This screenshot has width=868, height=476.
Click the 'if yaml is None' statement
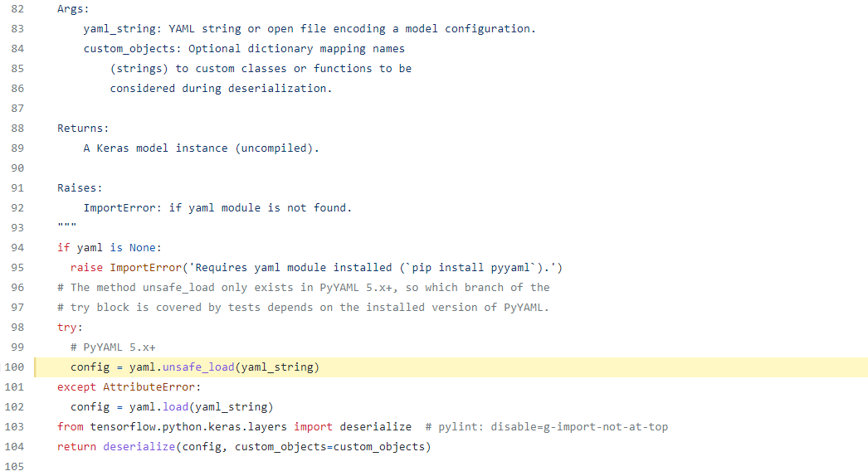tap(109, 247)
